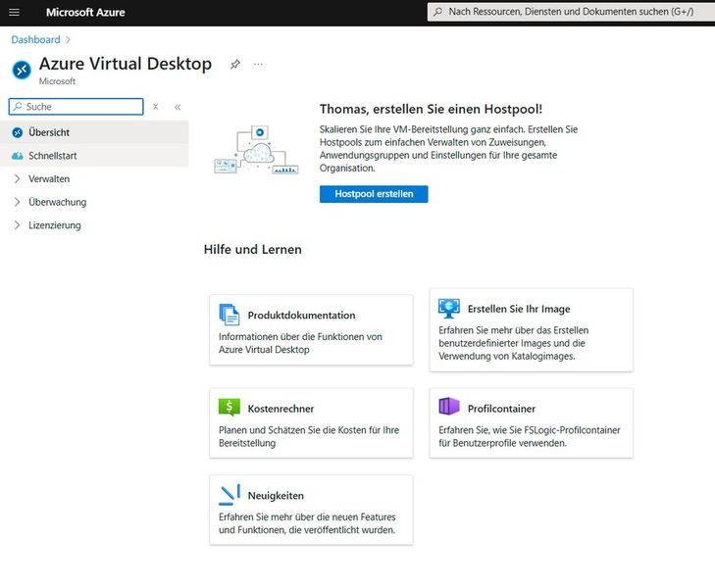Click the Übersicht sidebar icon

(18, 132)
